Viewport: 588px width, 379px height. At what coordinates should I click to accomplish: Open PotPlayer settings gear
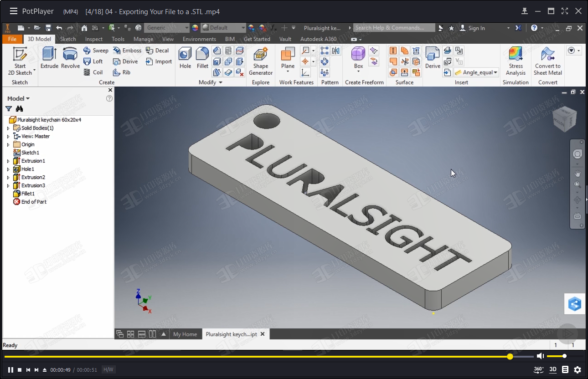click(x=578, y=370)
